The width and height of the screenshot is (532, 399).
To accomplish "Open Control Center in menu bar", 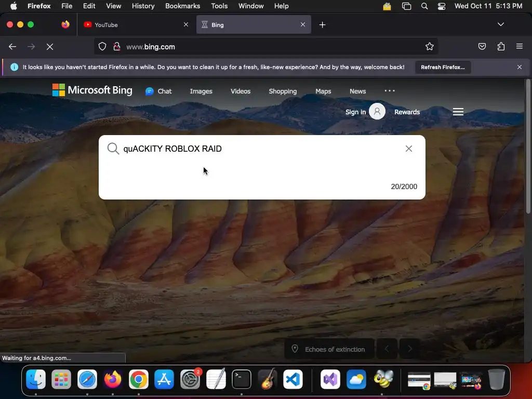I will pos(442,6).
